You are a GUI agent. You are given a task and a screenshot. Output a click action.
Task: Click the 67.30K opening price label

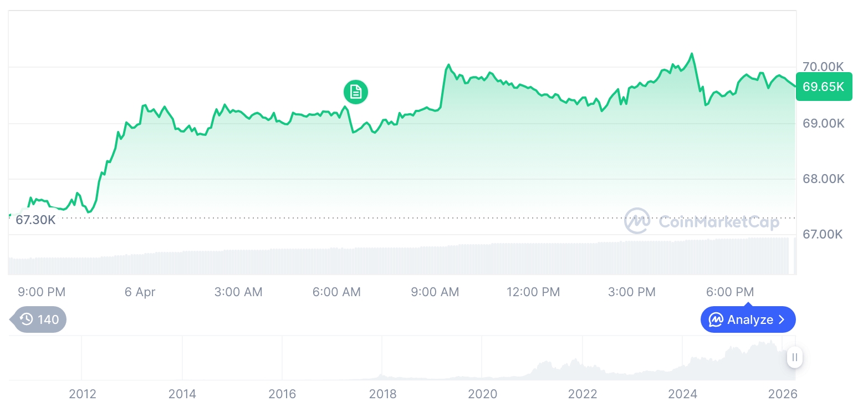click(35, 220)
